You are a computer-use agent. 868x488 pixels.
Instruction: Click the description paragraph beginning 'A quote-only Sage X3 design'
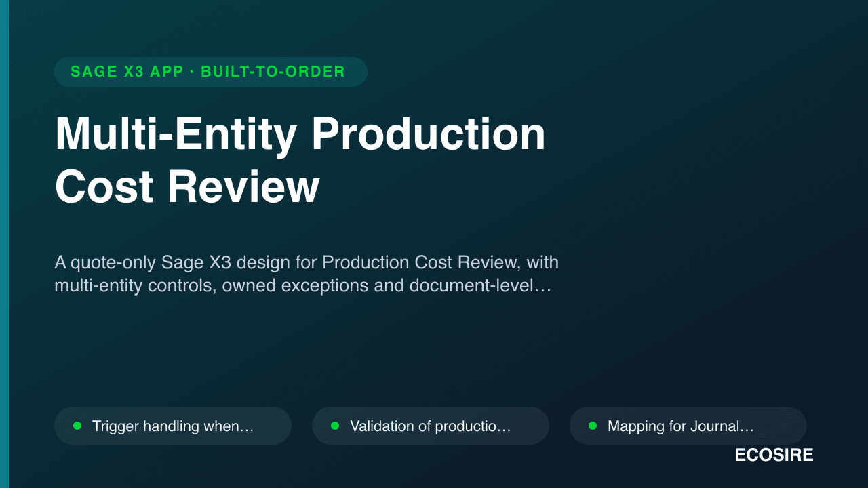[307, 274]
